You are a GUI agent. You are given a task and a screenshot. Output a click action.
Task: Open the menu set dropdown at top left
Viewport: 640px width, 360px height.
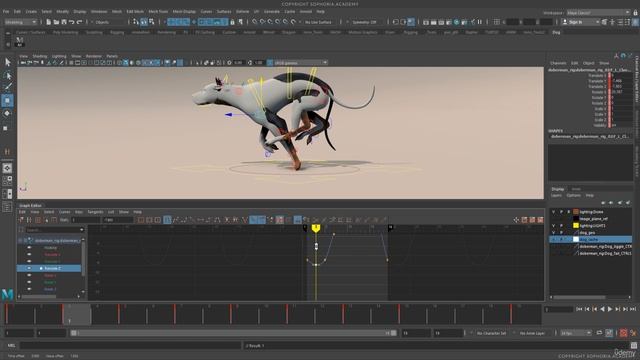coord(20,22)
